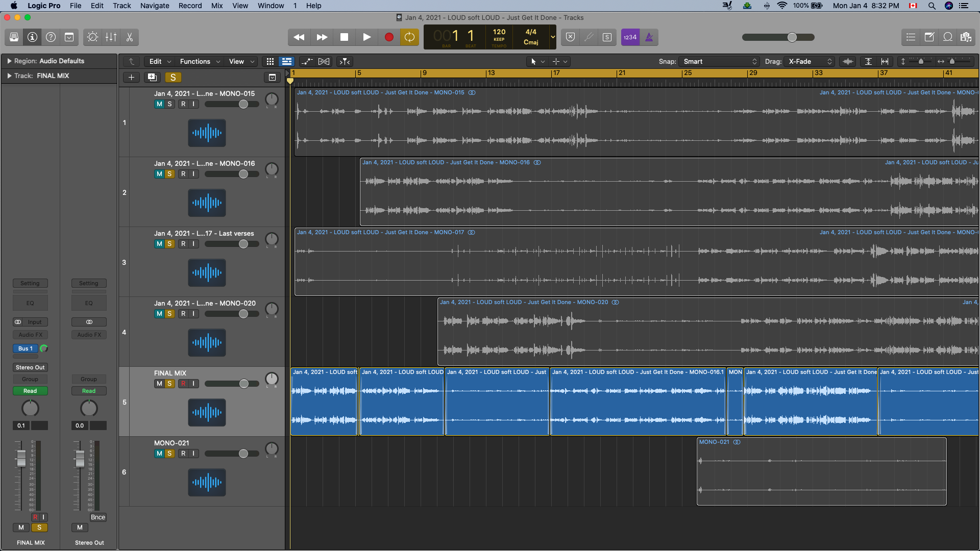Click the add new track plus button

click(131, 78)
